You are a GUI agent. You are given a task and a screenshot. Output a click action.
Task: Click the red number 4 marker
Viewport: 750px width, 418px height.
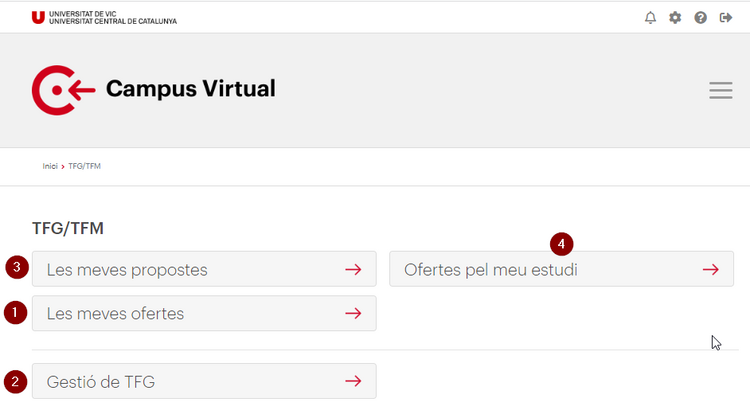click(x=562, y=244)
